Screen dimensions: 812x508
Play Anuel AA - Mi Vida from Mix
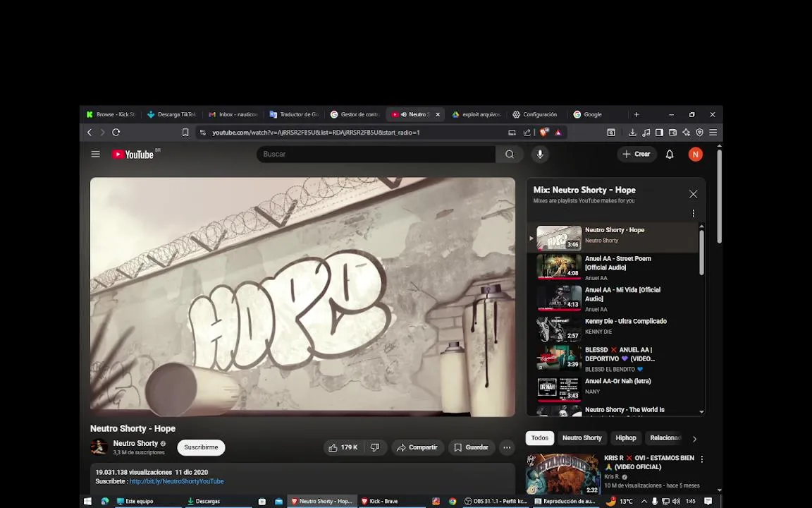click(x=613, y=299)
